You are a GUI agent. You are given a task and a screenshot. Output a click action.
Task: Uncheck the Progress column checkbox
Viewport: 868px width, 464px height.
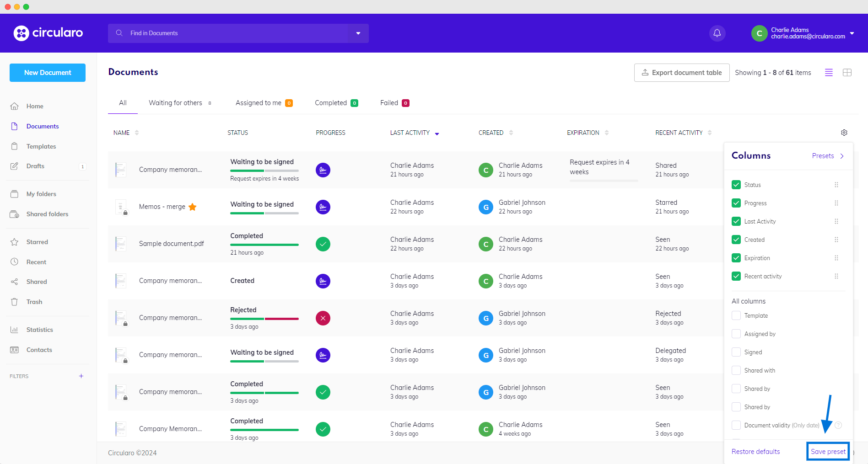(736, 203)
